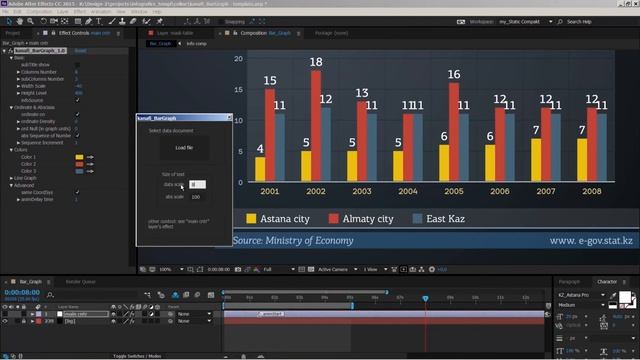The width and height of the screenshot is (640, 360).
Task: Select the Horizontal Type tool
Action: tap(99, 21)
